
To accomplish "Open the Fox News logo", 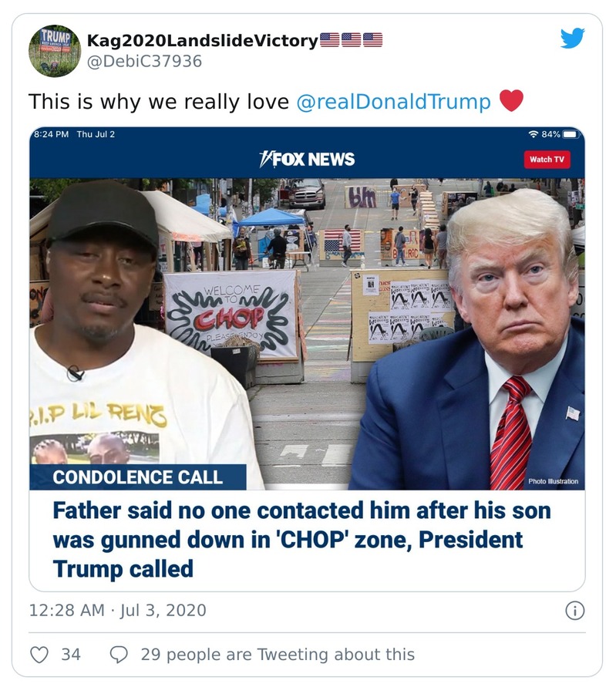I will (x=307, y=159).
